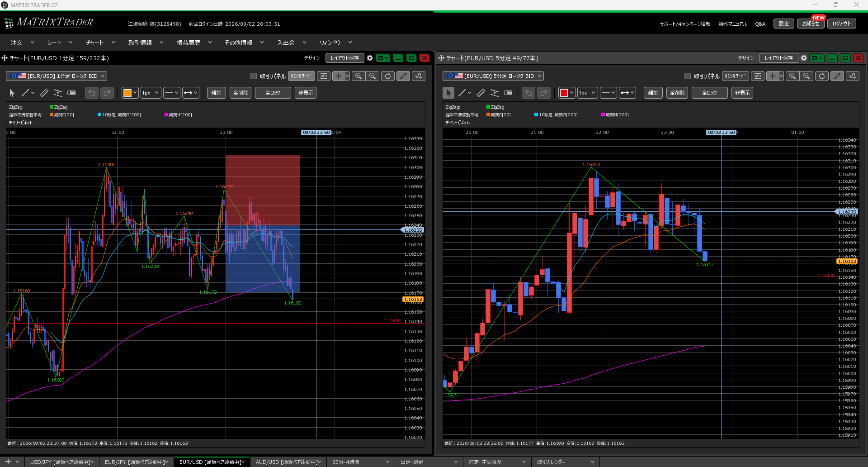Open EUR/USD 5分足 chart type dropdown
The image size is (868, 467).
(x=493, y=76)
